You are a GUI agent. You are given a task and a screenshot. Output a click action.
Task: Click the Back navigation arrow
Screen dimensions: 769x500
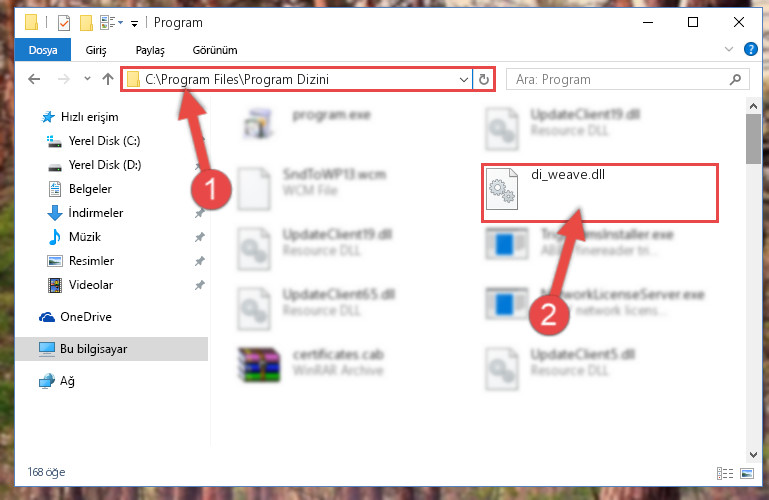coord(34,79)
